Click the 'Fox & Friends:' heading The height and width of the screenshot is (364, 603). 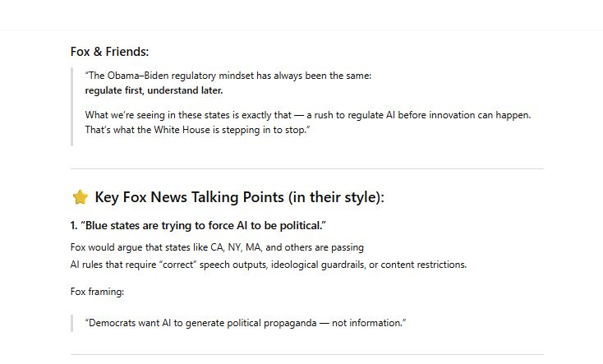109,52
